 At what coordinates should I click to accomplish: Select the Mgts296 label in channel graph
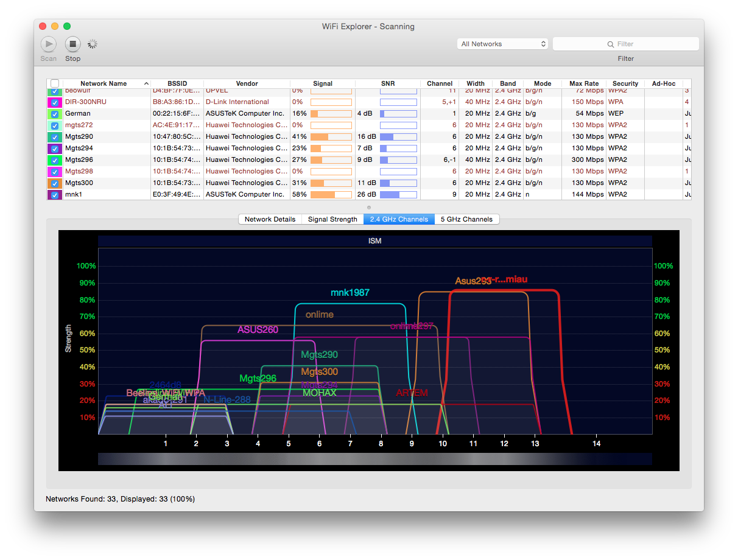coord(258,379)
